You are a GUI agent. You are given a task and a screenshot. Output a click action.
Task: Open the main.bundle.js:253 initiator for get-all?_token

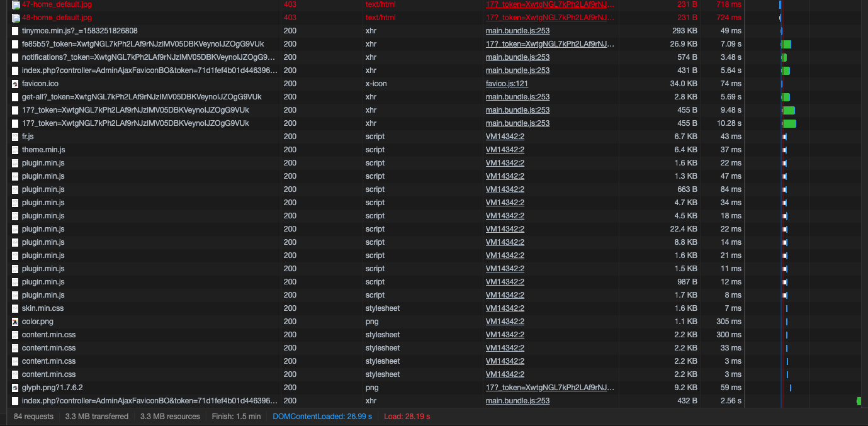tap(517, 97)
